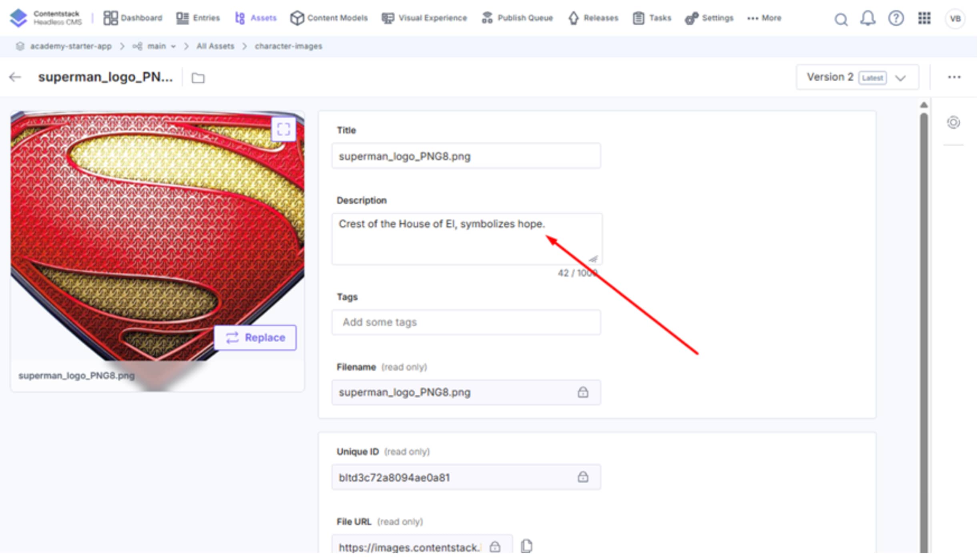Open the VB user profile avatar

coord(955,18)
